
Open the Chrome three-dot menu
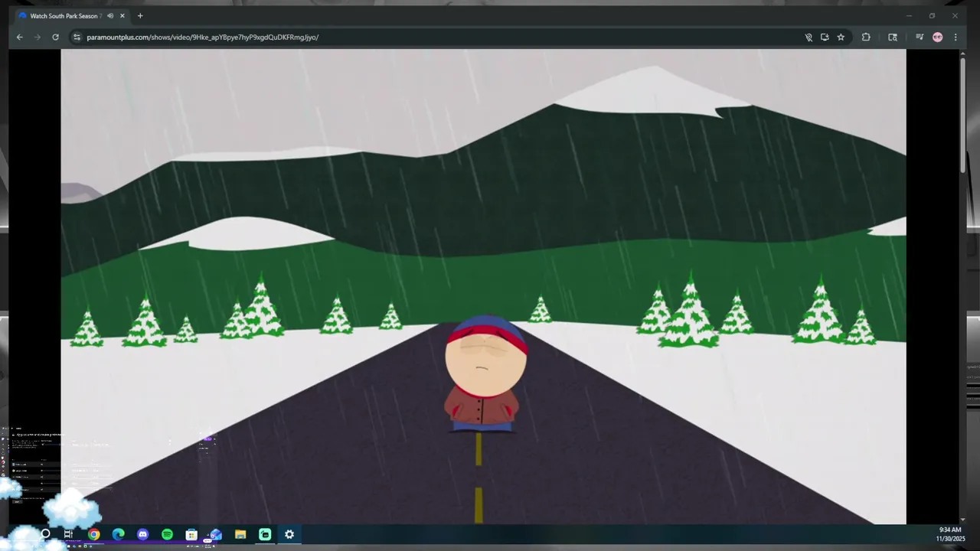955,37
